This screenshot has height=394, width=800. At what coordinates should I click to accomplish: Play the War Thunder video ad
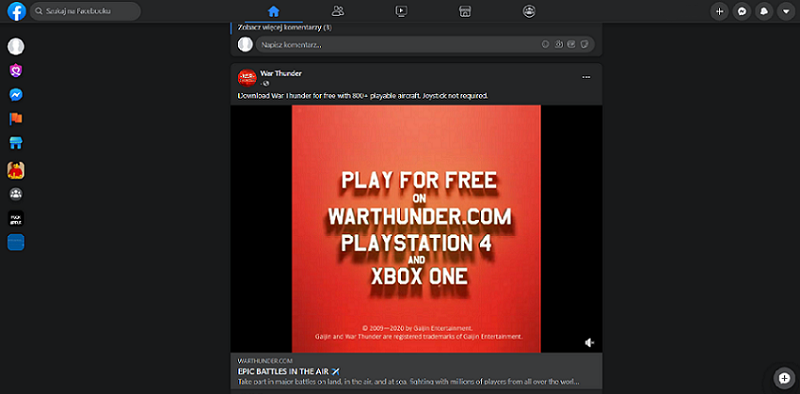coord(416,229)
